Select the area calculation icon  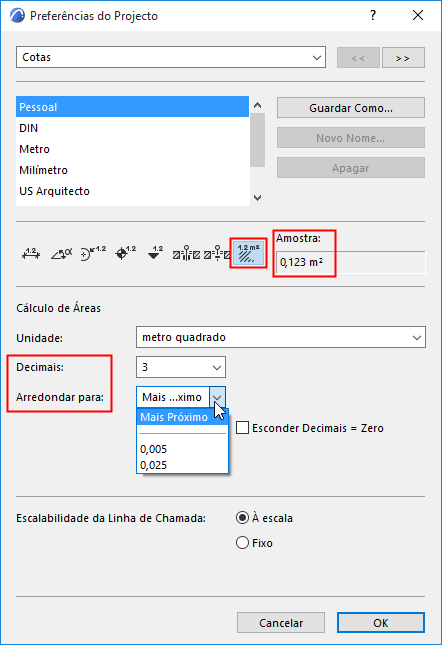[x=249, y=253]
